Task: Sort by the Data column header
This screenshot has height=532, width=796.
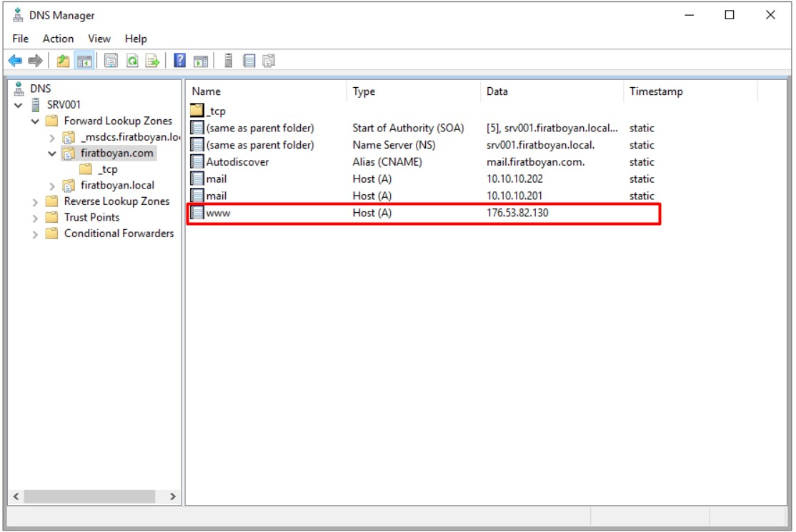Action: pyautogui.click(x=552, y=91)
